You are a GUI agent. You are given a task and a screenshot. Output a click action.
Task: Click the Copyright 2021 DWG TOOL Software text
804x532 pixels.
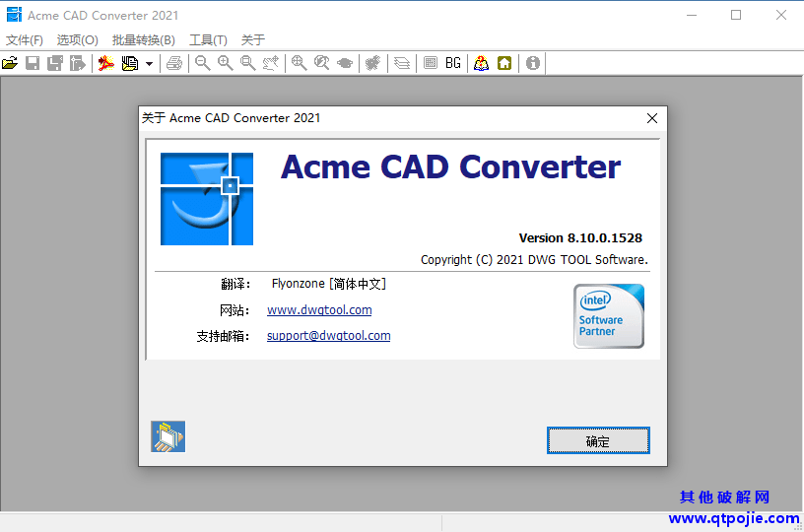(534, 260)
